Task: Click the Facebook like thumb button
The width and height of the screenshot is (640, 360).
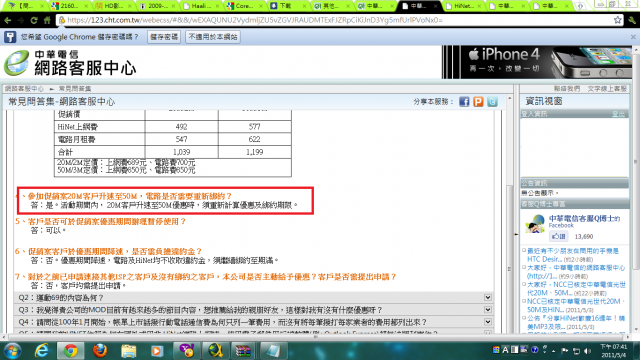Action: click(x=558, y=236)
